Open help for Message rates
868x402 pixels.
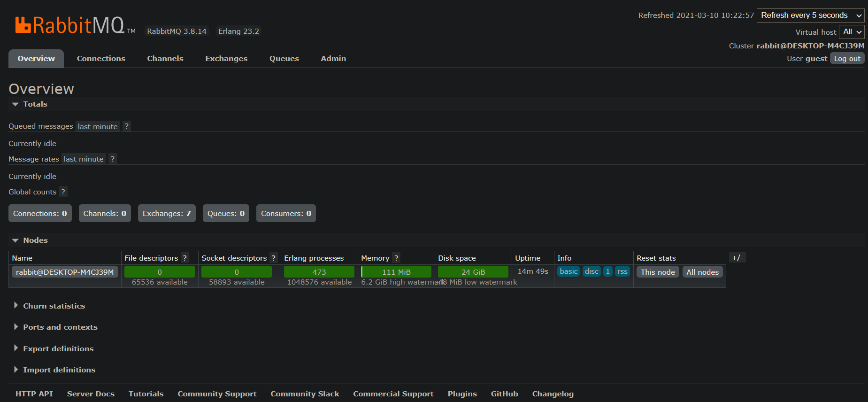click(x=113, y=159)
